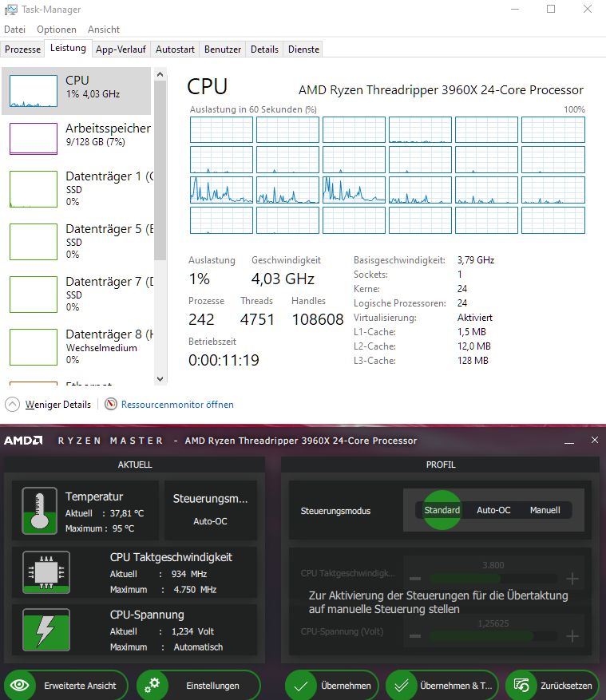
Task: Click the CPU Taktgeschwindigkeit chip icon
Action: tap(46, 571)
